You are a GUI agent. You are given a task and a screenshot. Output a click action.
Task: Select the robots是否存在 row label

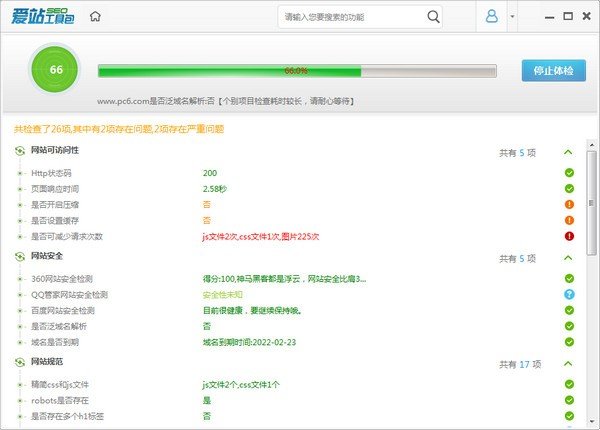pos(60,401)
